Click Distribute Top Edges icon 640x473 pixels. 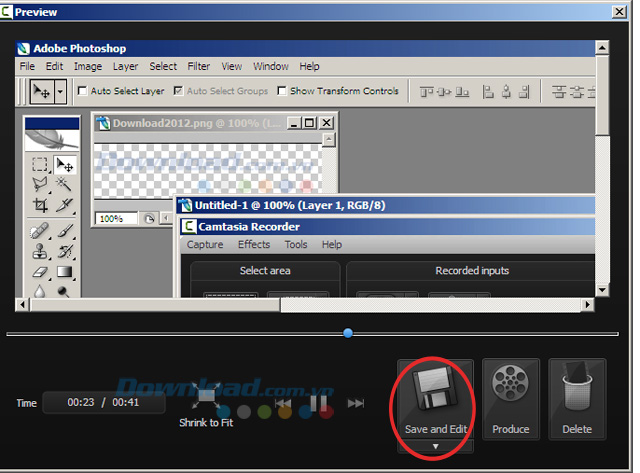click(559, 92)
